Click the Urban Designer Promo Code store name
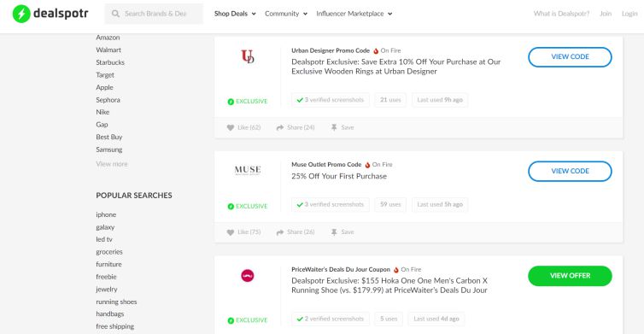The image size is (644, 334). pos(331,51)
